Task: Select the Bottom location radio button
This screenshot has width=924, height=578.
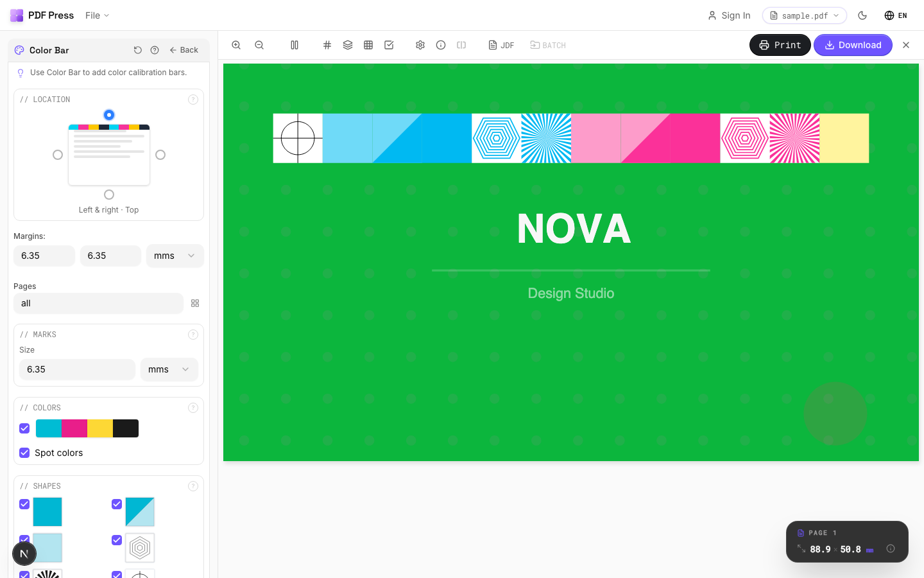Action: [x=109, y=195]
